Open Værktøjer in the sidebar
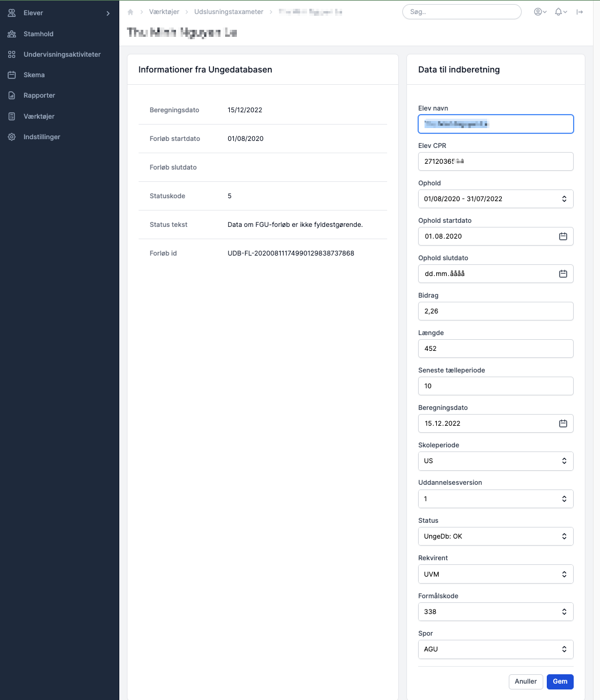600x700 pixels. click(39, 116)
